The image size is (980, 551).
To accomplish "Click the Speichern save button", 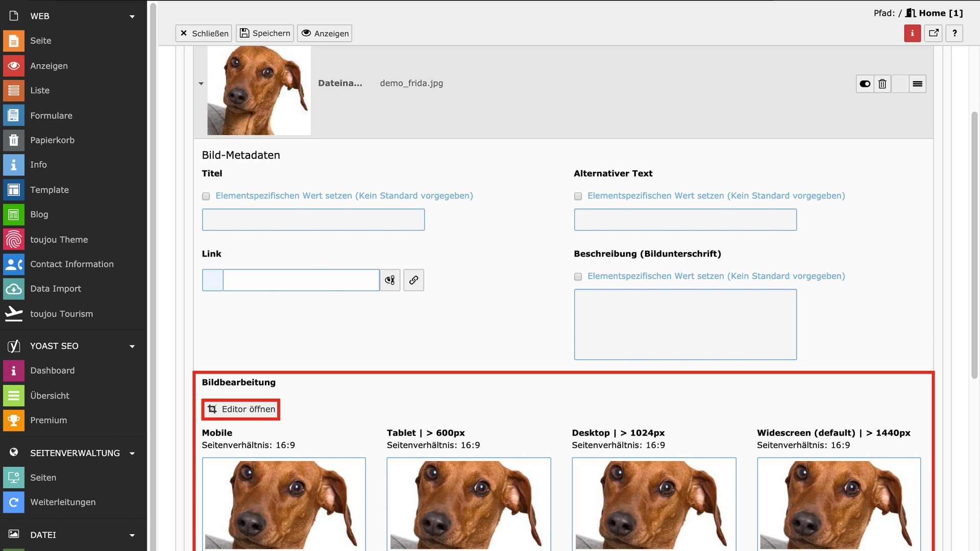I will click(x=265, y=34).
